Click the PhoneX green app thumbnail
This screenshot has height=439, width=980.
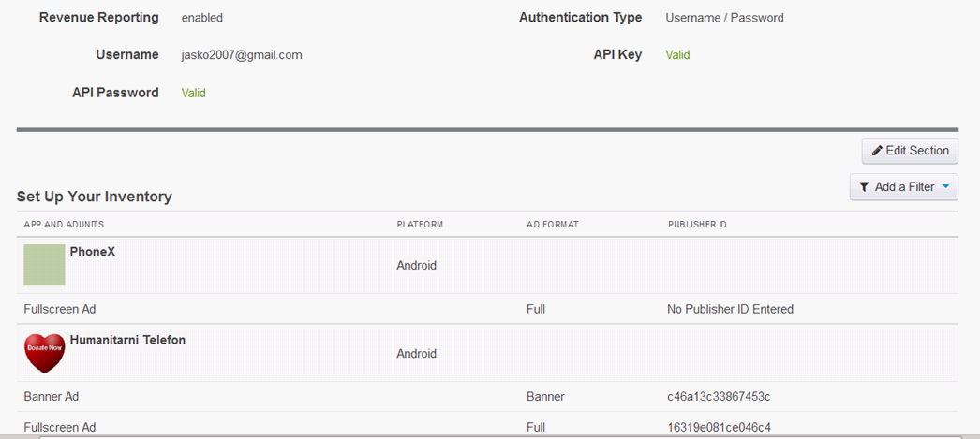(44, 265)
